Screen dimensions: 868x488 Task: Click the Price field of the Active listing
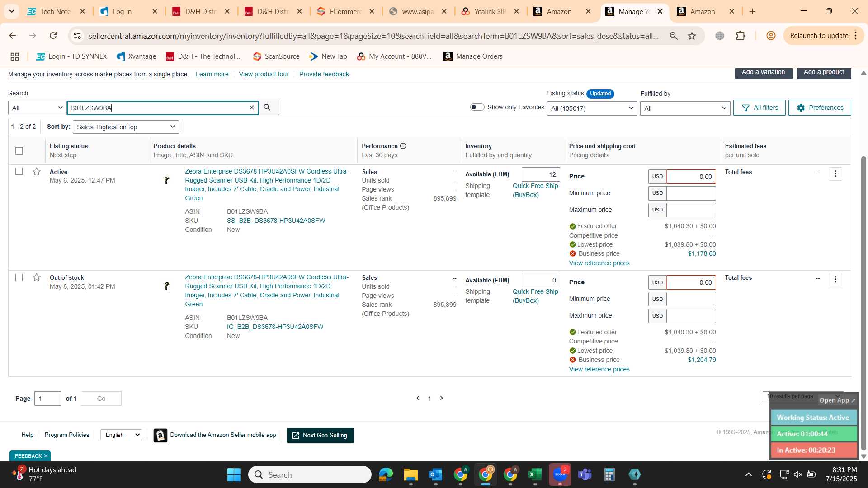coord(691,177)
